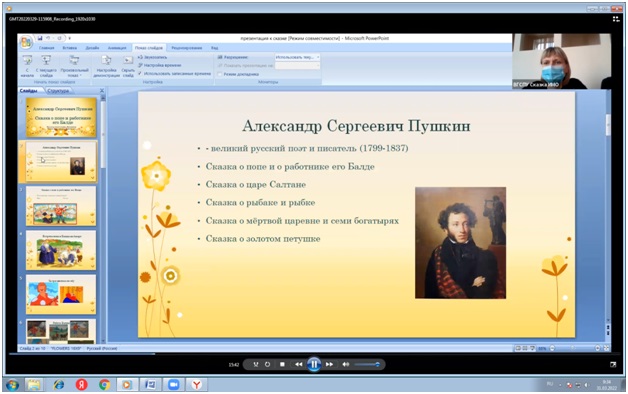Open the 'Разрешение' resolution dropdown

coord(297,57)
